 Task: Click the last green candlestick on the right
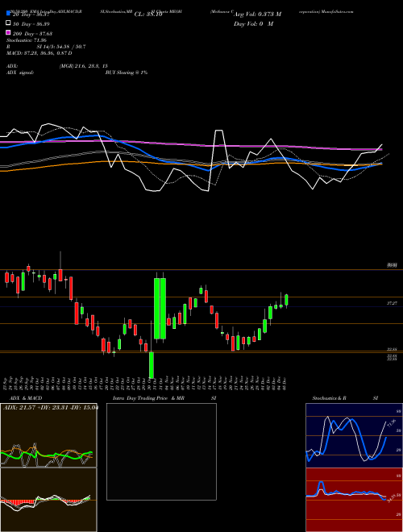[286, 300]
